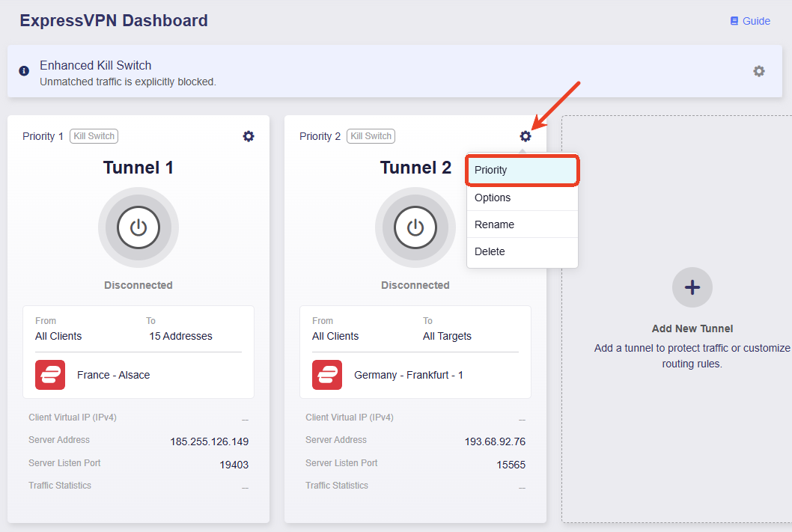Click the plus icon to add tunnel

click(692, 287)
